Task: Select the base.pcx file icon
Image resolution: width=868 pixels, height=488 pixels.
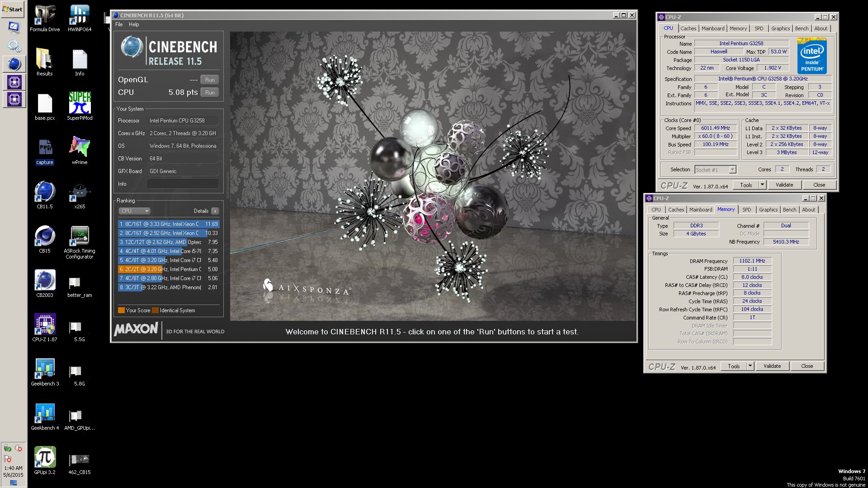Action: tap(45, 107)
